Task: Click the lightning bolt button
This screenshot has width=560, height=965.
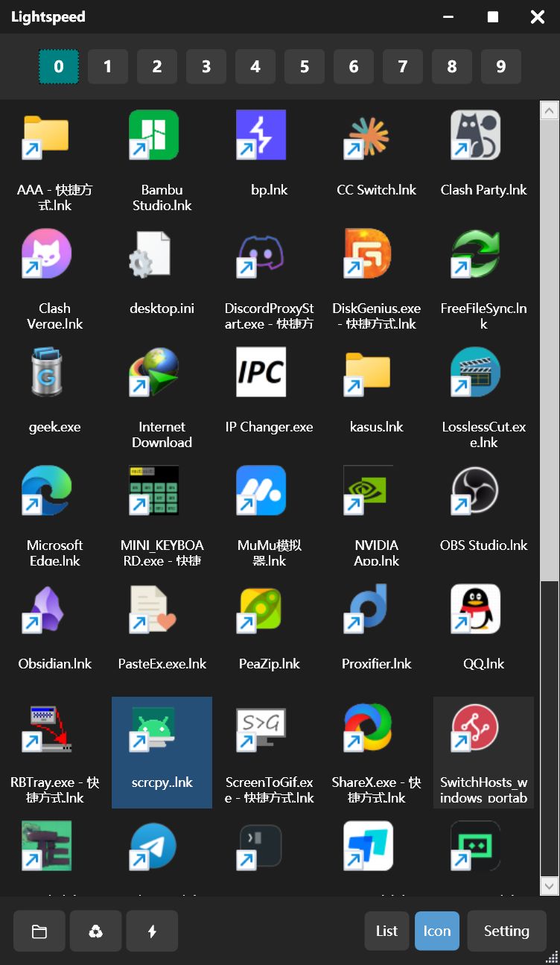Action: point(152,931)
